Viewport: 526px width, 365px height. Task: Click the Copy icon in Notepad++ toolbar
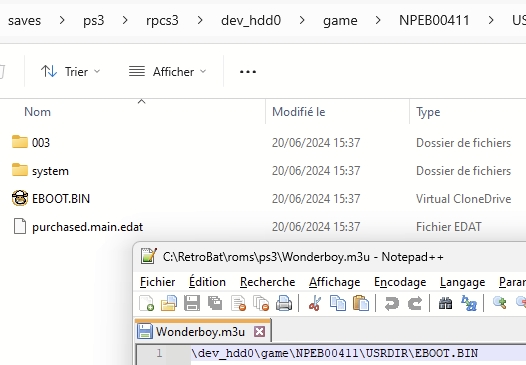pyautogui.click(x=338, y=303)
